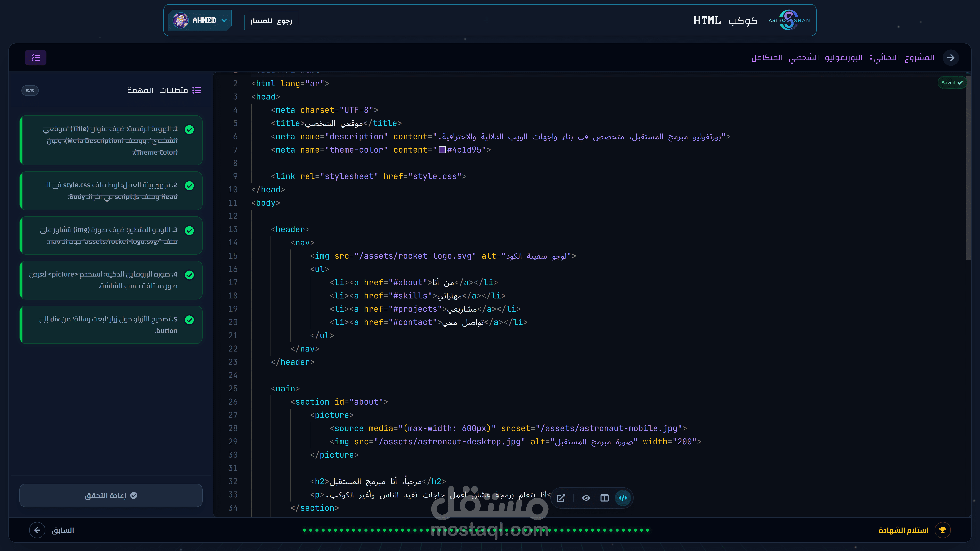Activate the code-only editor view icon

coord(623,498)
